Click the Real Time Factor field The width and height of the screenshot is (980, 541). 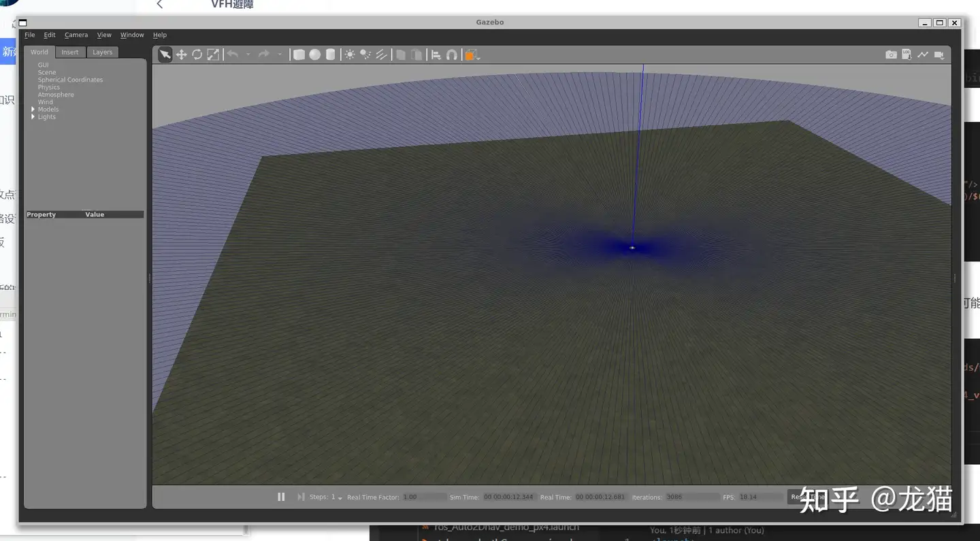pos(424,497)
